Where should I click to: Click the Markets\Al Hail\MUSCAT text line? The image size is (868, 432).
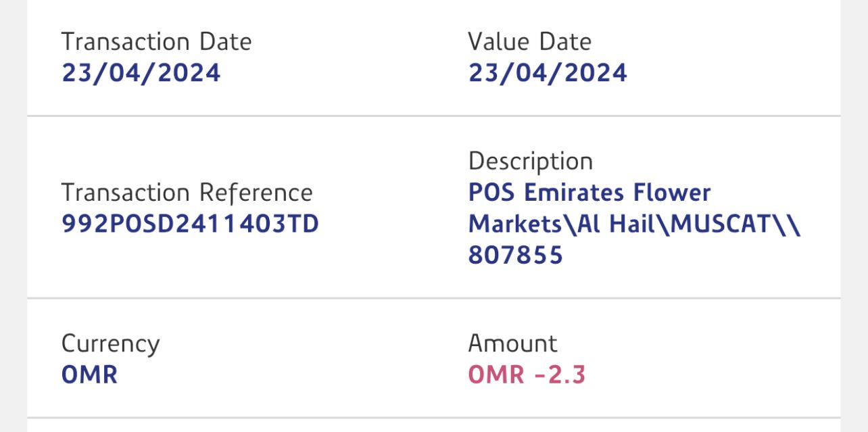(634, 224)
